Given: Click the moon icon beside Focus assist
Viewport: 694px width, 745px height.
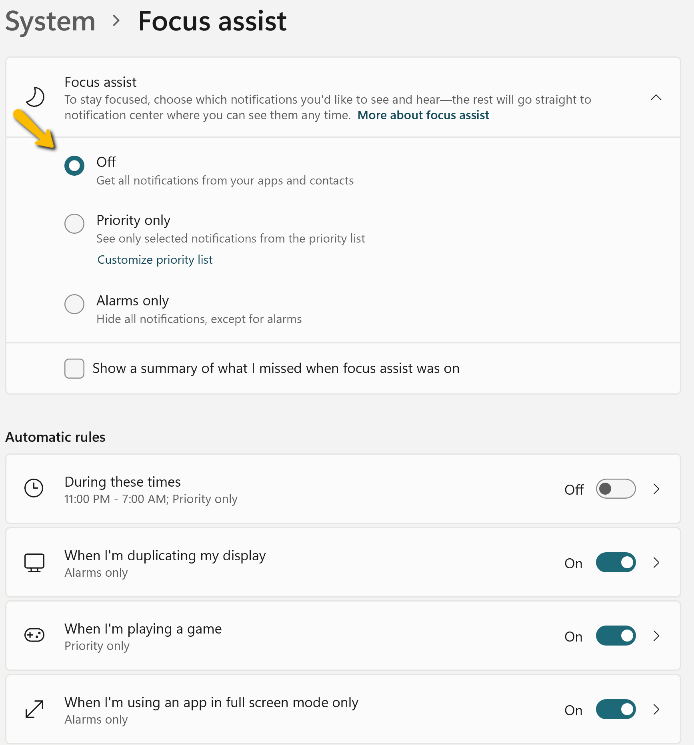Looking at the screenshot, I should tap(35, 97).
